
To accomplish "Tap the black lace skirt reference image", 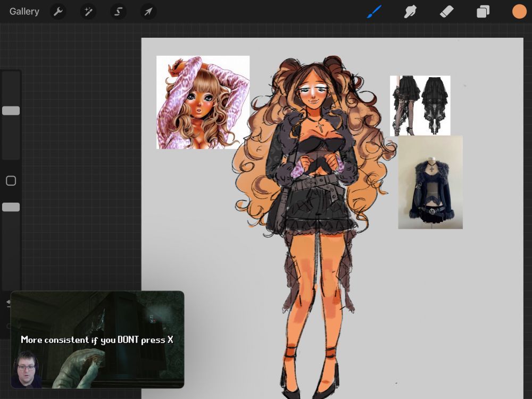I will tap(420, 105).
